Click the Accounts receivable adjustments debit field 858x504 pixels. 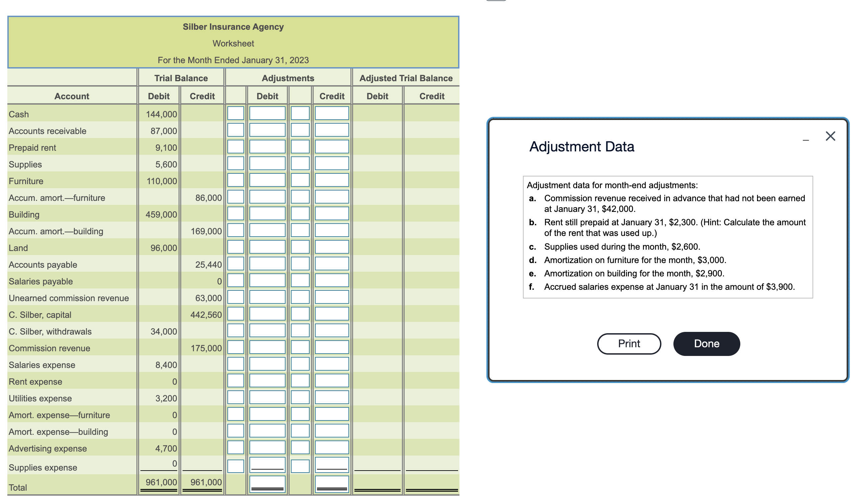coord(267,131)
